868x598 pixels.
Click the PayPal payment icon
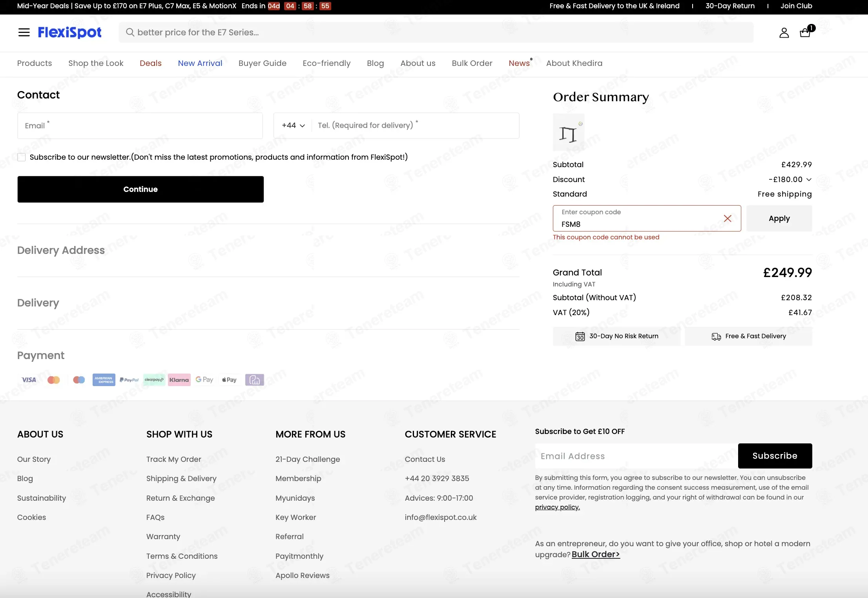pyautogui.click(x=129, y=380)
